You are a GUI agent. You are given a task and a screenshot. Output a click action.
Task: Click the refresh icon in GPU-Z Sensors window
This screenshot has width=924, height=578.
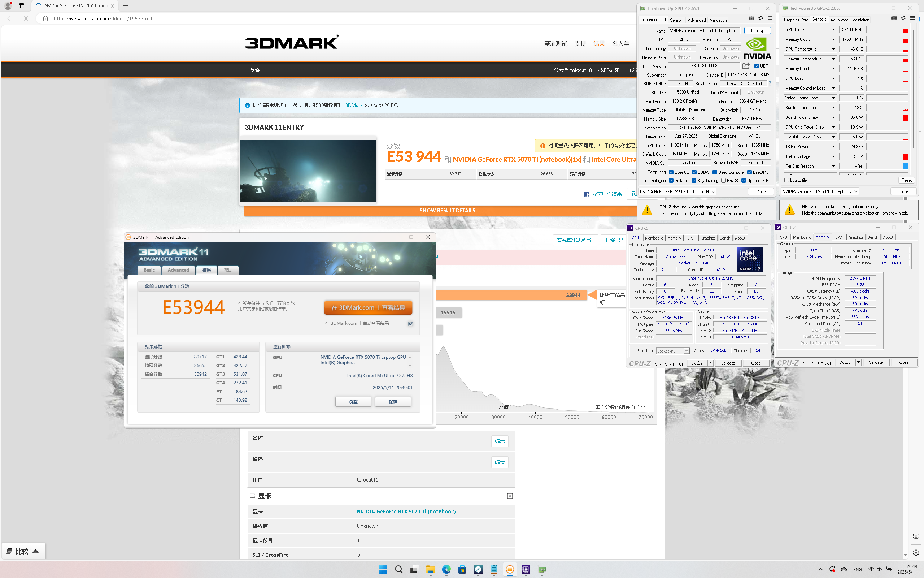pos(903,18)
